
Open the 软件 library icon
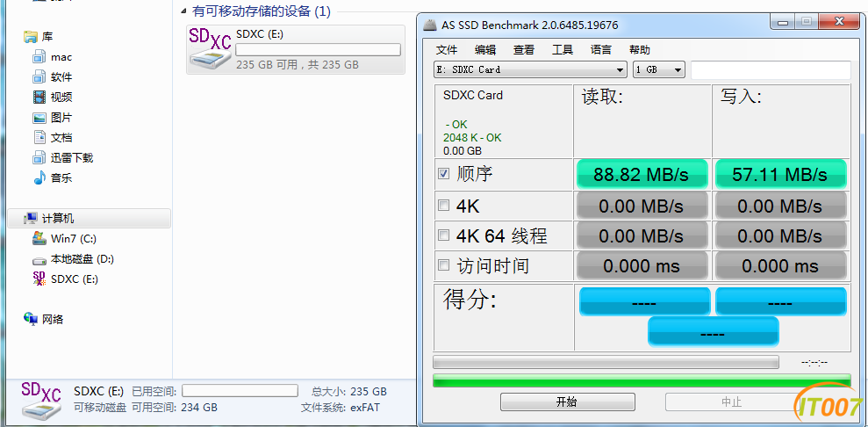click(39, 77)
